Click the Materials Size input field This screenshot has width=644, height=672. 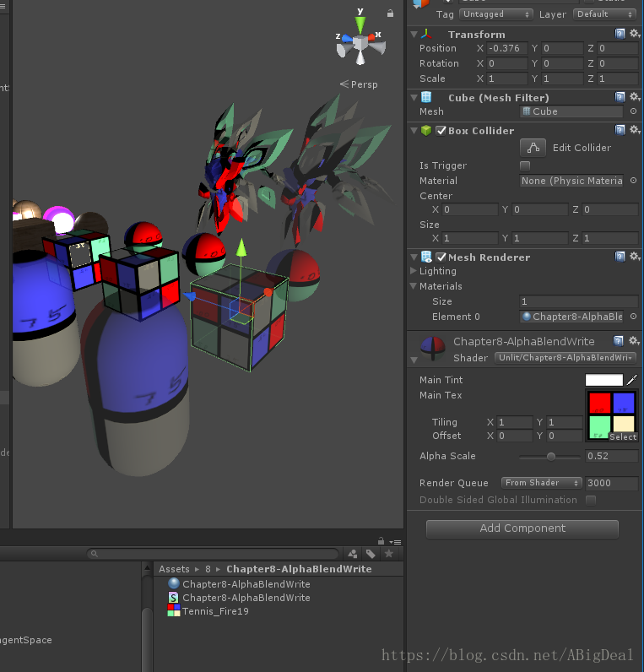click(x=579, y=301)
